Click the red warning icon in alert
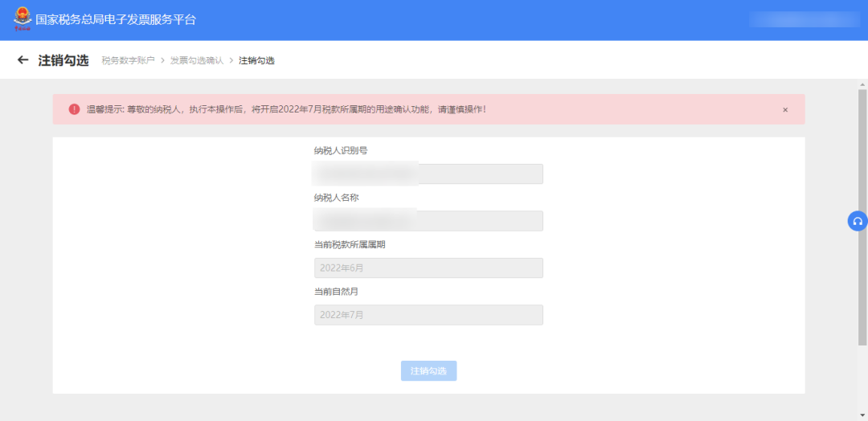The height and width of the screenshot is (421, 868). 74,109
